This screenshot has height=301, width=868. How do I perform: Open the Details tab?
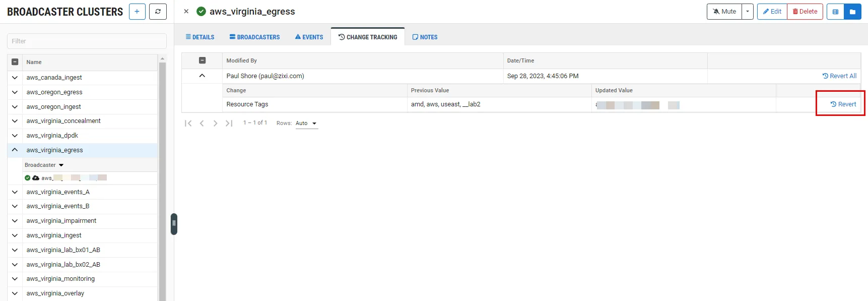tap(200, 37)
